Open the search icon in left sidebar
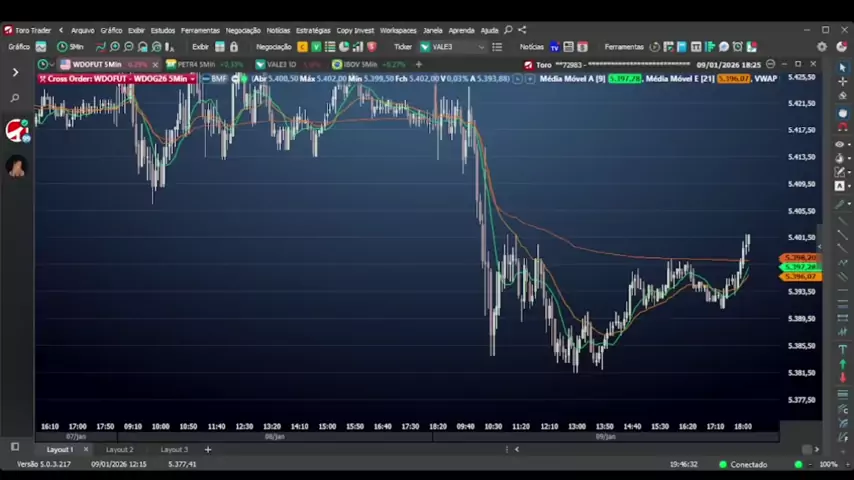The width and height of the screenshot is (854, 480). point(15,98)
